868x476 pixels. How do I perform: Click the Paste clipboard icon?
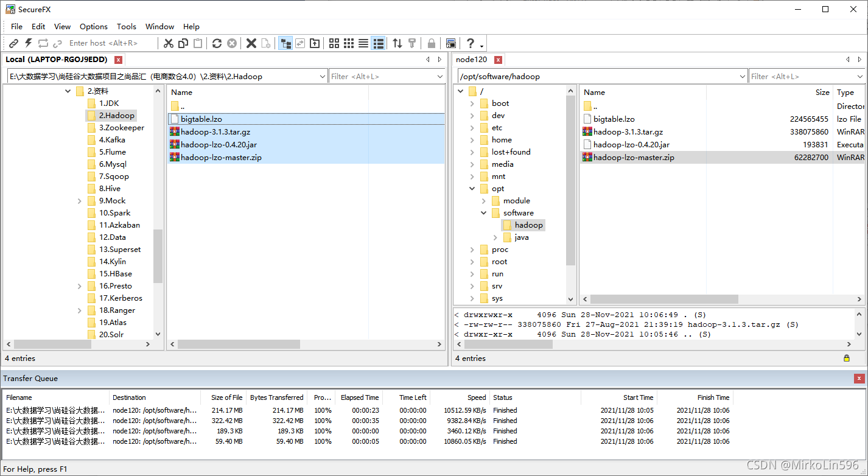tap(198, 43)
